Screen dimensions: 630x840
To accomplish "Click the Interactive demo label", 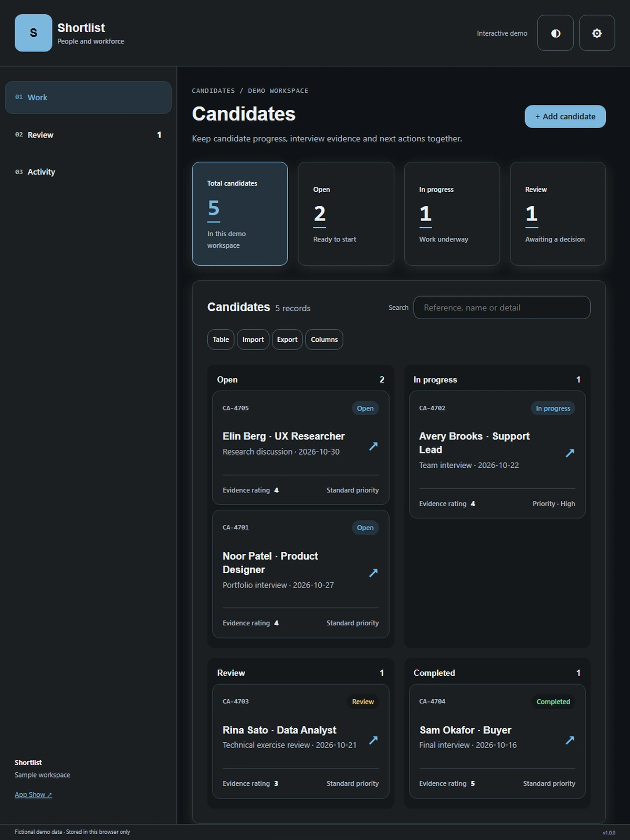I will pyautogui.click(x=502, y=33).
